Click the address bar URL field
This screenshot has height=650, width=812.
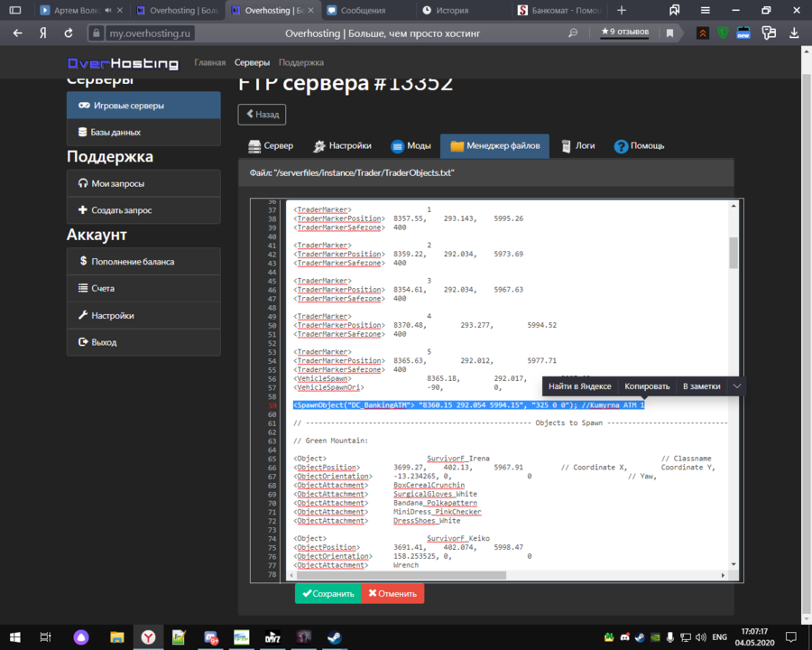pyautogui.click(x=150, y=33)
